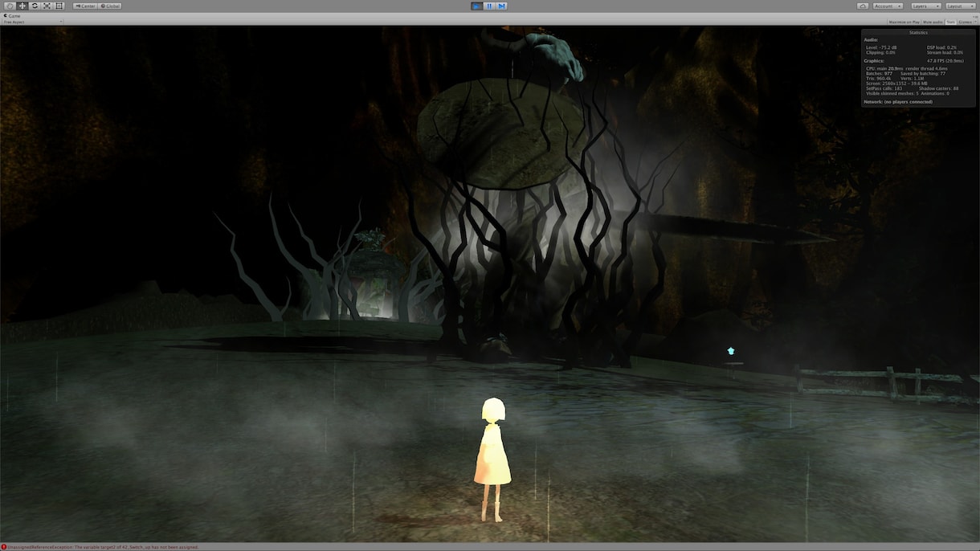Click the 'DSP load: 0.2%' reading
This screenshot has height=551, width=980.
click(x=941, y=47)
